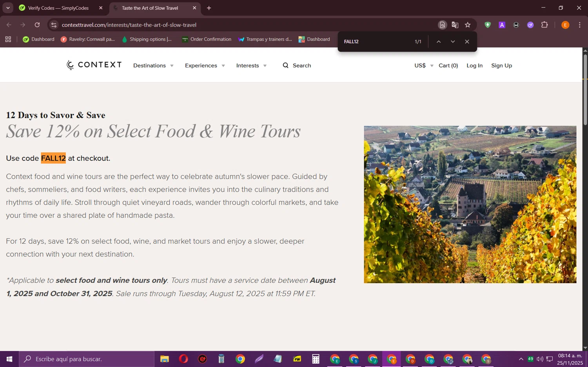Viewport: 588px width, 367px height.
Task: Click Log In
Action: (474, 65)
